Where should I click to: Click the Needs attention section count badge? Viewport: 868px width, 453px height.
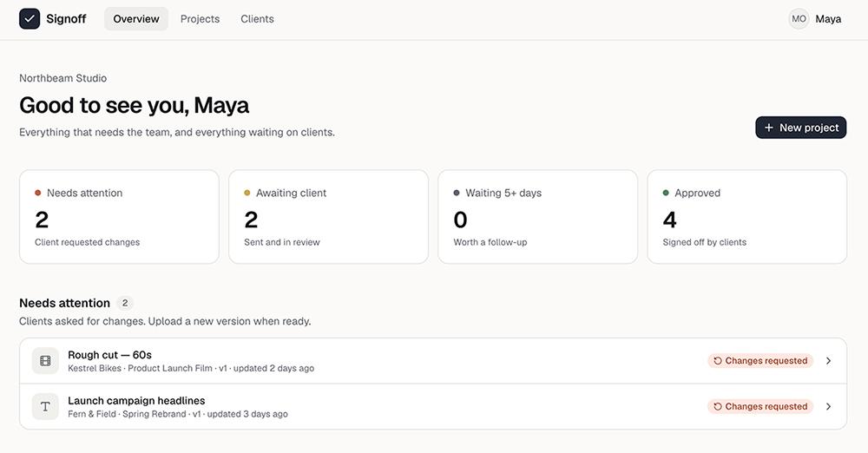click(x=125, y=303)
